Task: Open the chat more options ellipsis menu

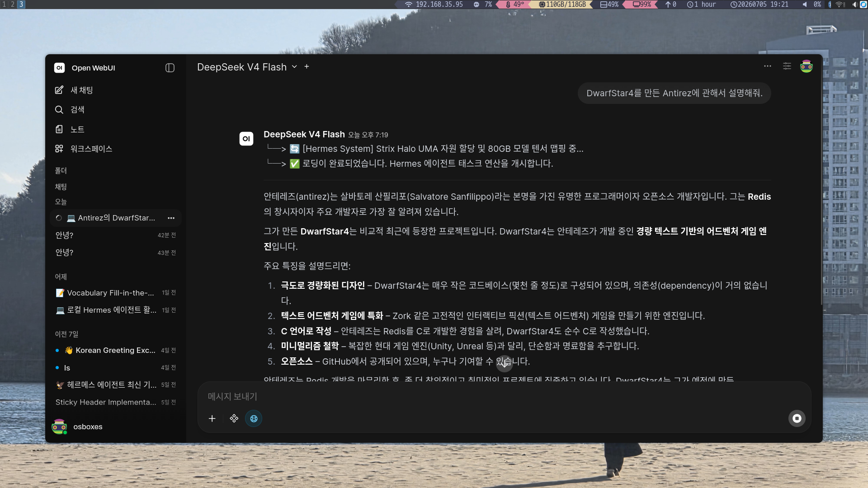Action: point(768,66)
